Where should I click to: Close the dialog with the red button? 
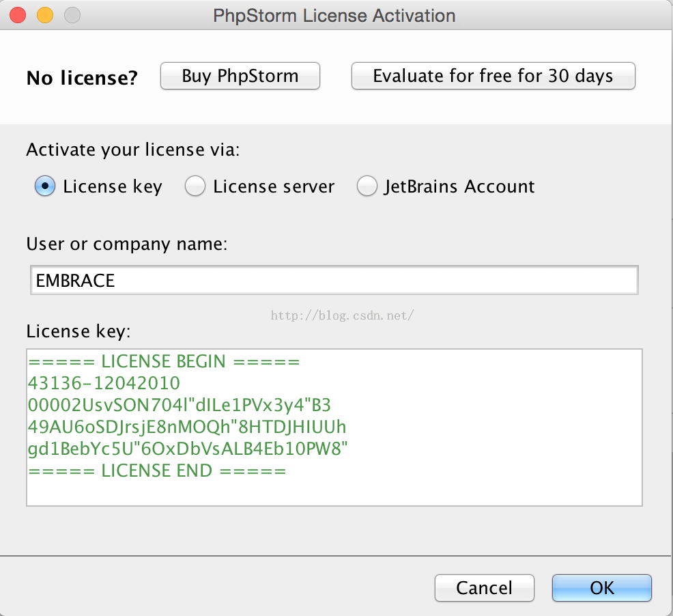(18, 15)
